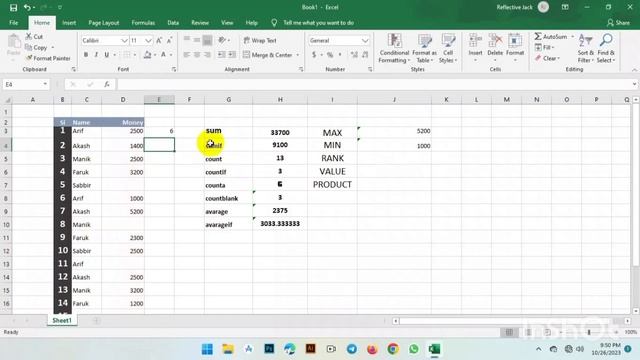Open Format as Table gallery
The height and width of the screenshot is (360, 640).
coord(424,49)
